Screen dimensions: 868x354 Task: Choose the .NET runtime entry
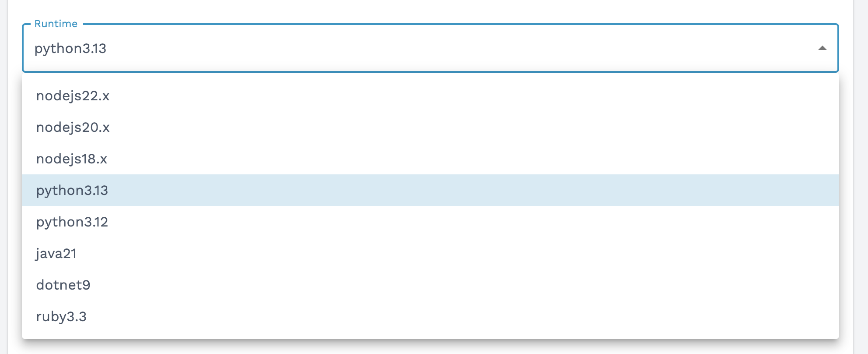63,285
